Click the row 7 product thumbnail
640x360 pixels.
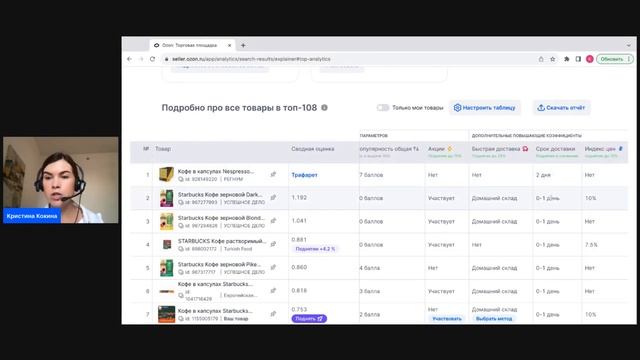[167, 314]
